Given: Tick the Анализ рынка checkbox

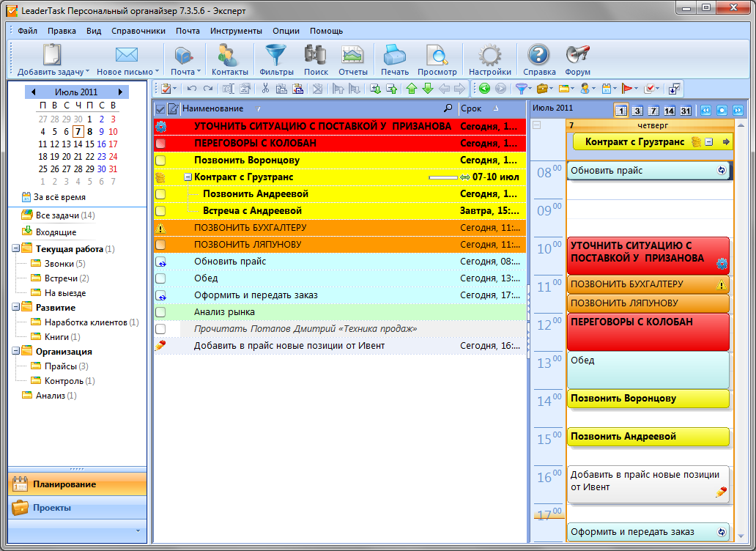Looking at the screenshot, I should click(x=160, y=312).
